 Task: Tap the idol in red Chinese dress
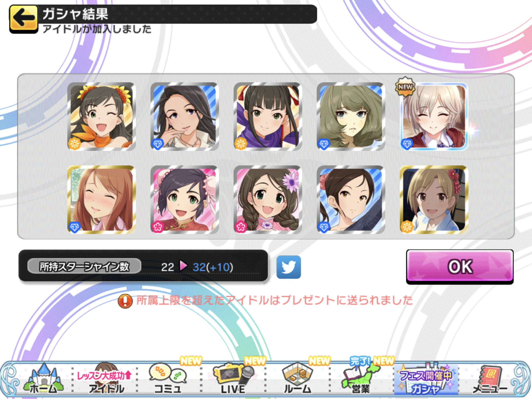coord(184,199)
